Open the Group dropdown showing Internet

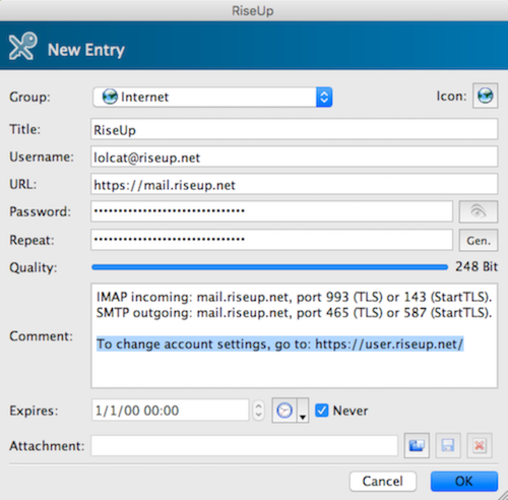click(212, 97)
